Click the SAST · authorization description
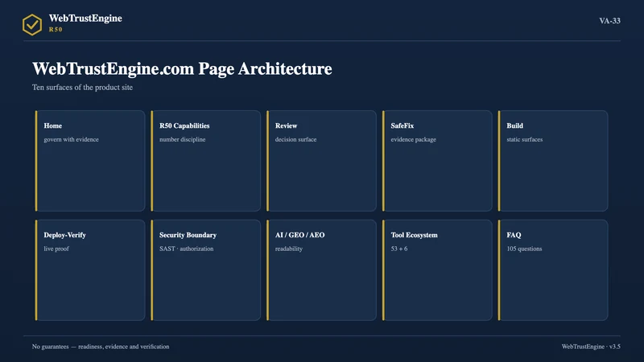 click(x=187, y=249)
